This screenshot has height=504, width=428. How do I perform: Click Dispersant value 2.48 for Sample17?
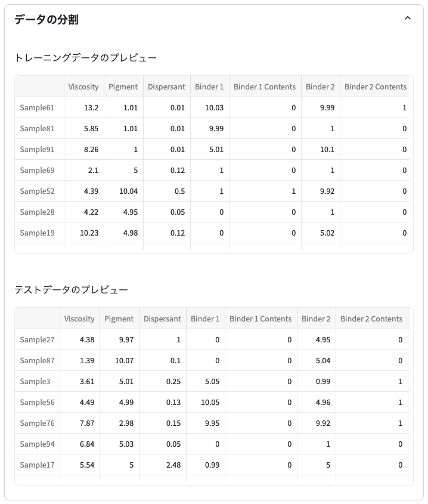(x=173, y=465)
